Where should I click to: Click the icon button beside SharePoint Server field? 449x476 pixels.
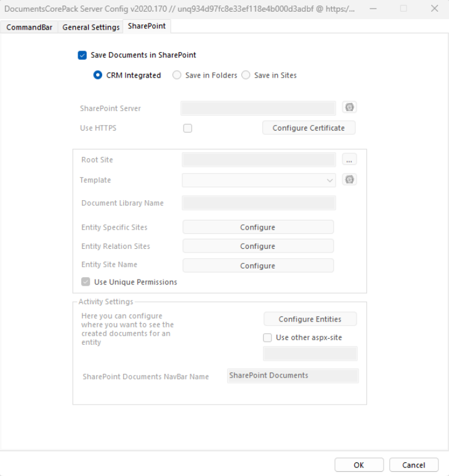click(349, 107)
